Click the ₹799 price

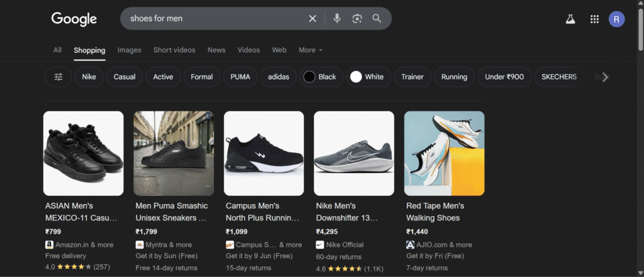point(53,232)
